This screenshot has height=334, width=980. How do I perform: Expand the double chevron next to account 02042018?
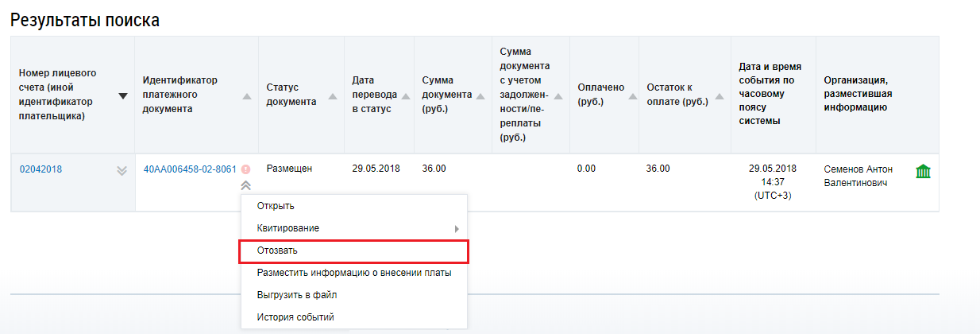122,170
